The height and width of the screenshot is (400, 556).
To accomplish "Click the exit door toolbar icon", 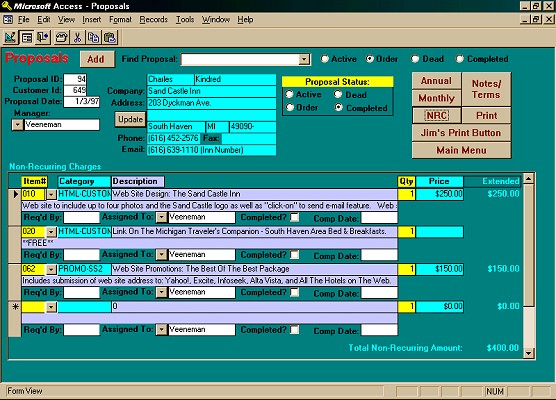I will pyautogui.click(x=43, y=37).
